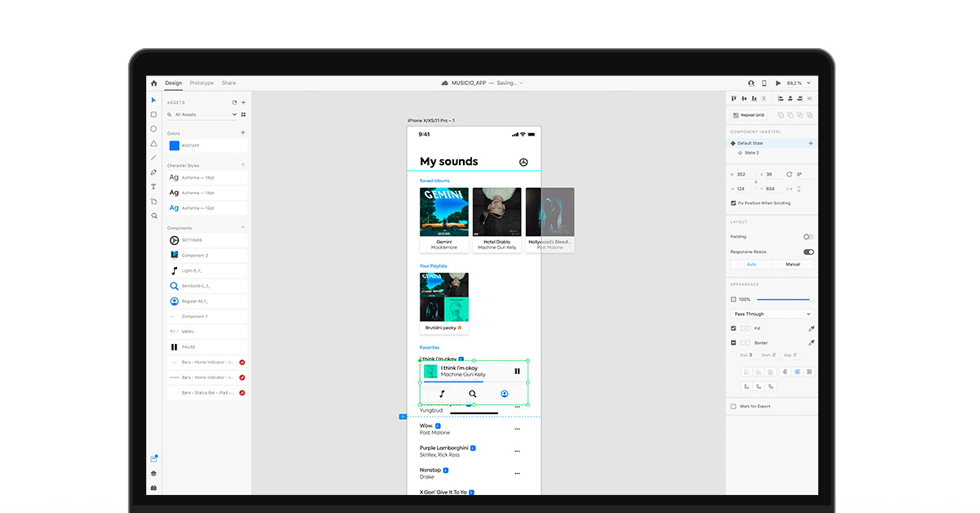This screenshot has height=513, width=980.
Task: Align selection to top edge
Action: tap(733, 98)
